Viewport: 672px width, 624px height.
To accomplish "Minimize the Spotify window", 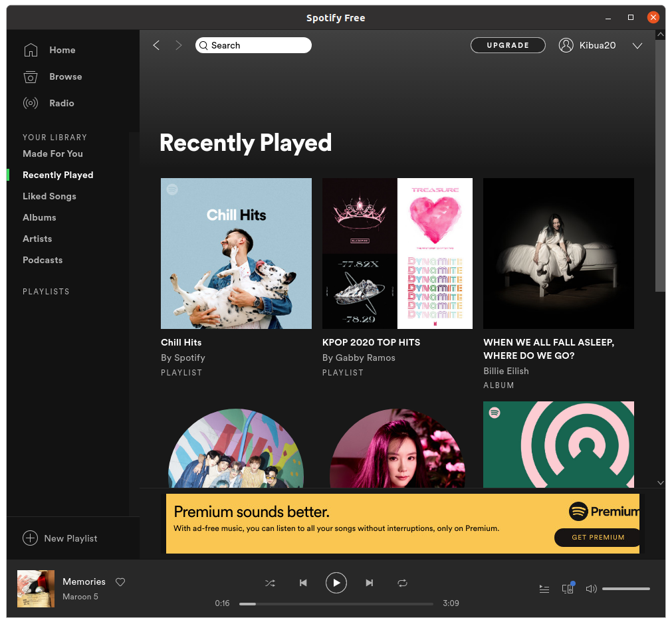I will coord(608,17).
